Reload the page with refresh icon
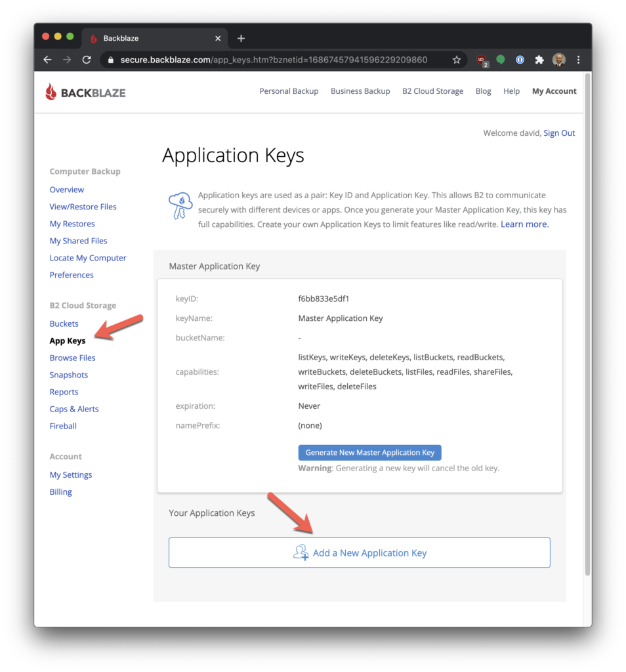The width and height of the screenshot is (626, 672). coord(86,60)
